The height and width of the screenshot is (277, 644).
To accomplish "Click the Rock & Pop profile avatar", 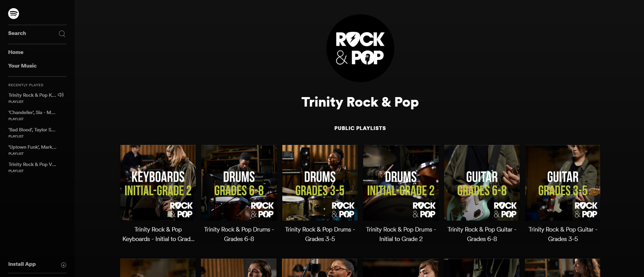I will point(360,48).
